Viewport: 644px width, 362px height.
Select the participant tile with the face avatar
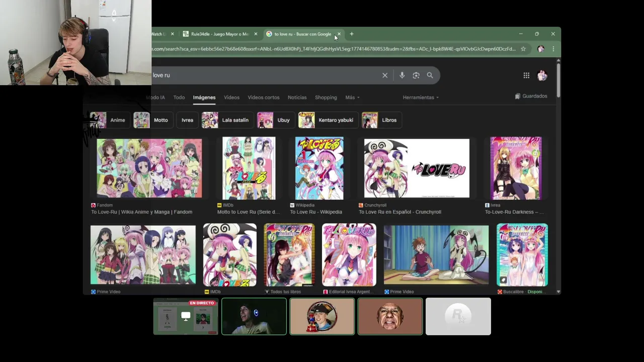click(390, 316)
